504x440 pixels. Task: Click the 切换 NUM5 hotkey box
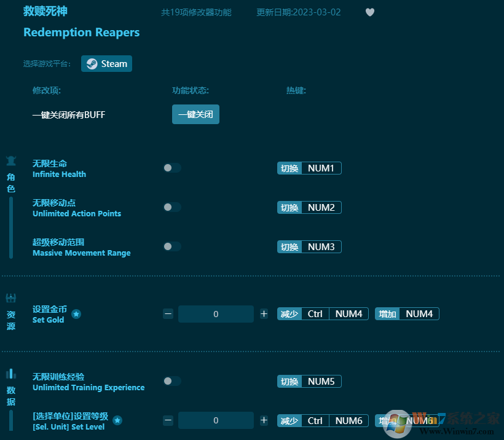coord(309,382)
